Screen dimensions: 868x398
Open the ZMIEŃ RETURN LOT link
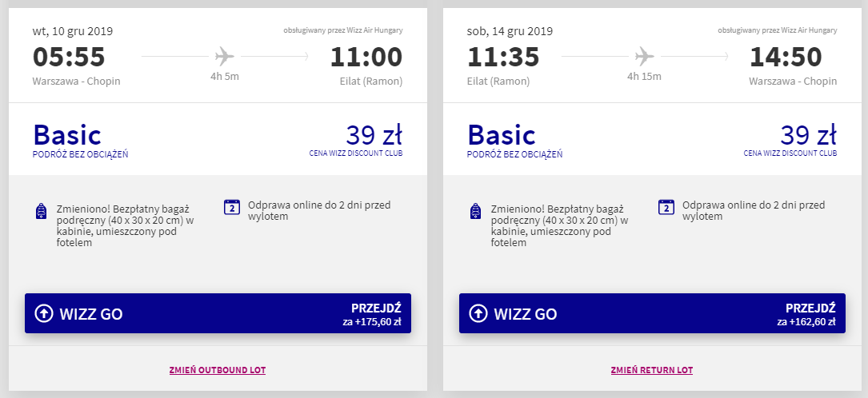[651, 370]
